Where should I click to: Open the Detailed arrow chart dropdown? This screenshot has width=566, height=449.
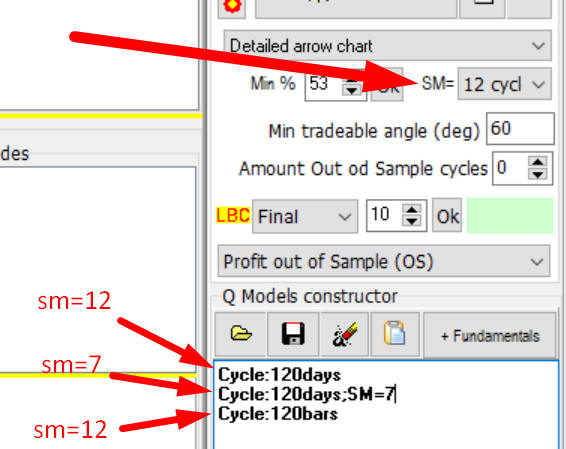point(387,46)
